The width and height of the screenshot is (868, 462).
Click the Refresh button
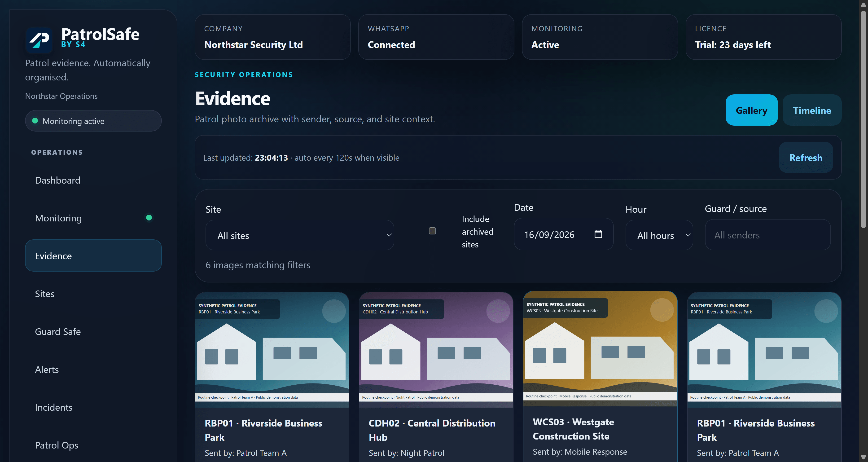coord(806,158)
